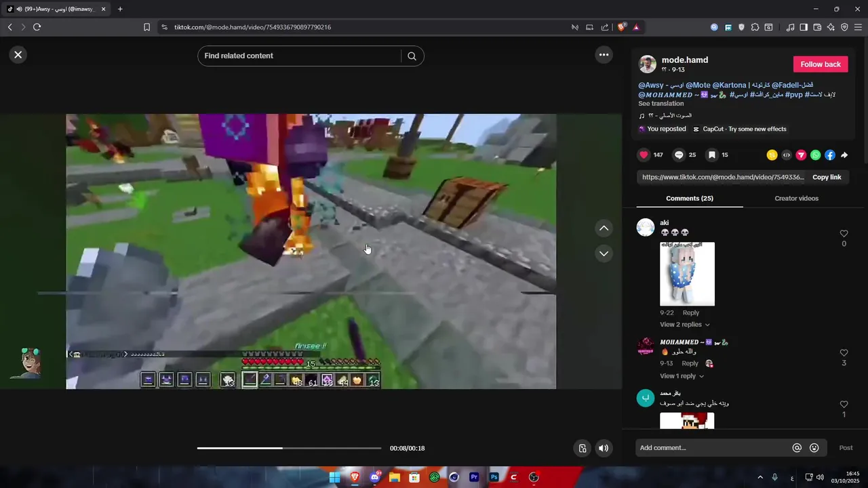The width and height of the screenshot is (868, 488).
Task: Open comments via speech bubble icon
Action: click(679, 155)
